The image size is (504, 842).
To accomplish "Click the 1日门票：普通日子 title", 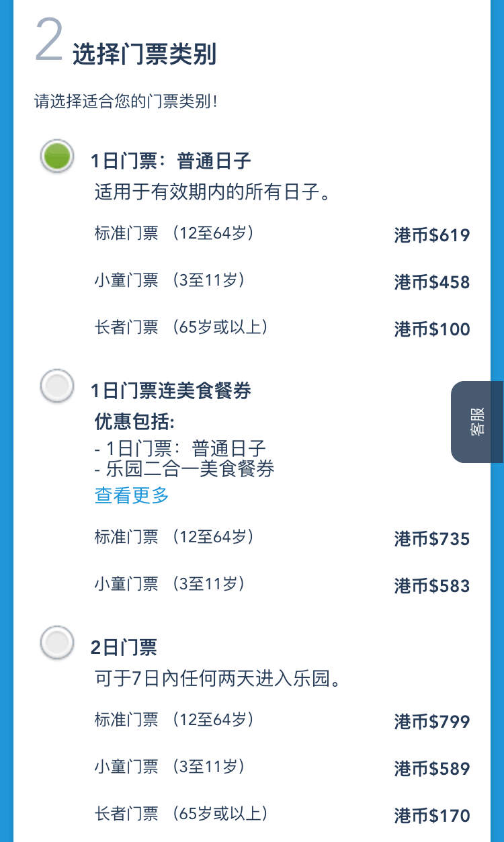I will (171, 161).
